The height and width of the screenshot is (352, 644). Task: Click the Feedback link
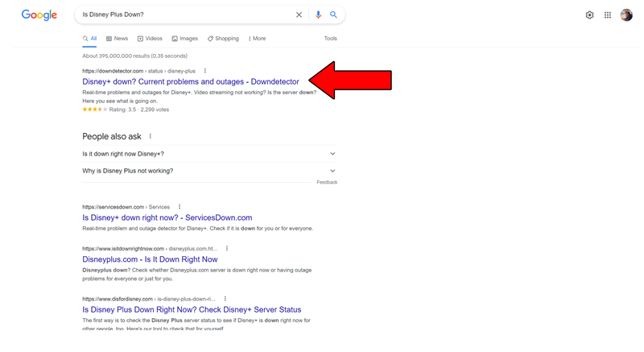(327, 182)
